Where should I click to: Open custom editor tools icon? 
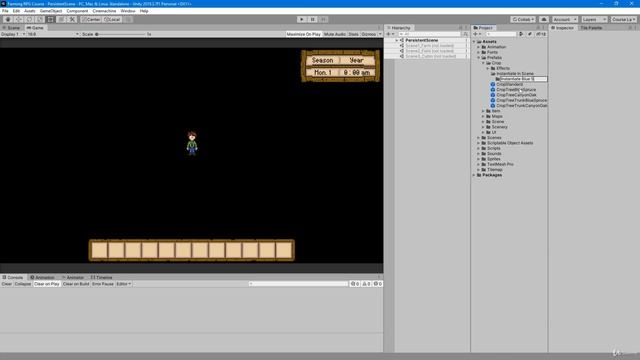72,19
